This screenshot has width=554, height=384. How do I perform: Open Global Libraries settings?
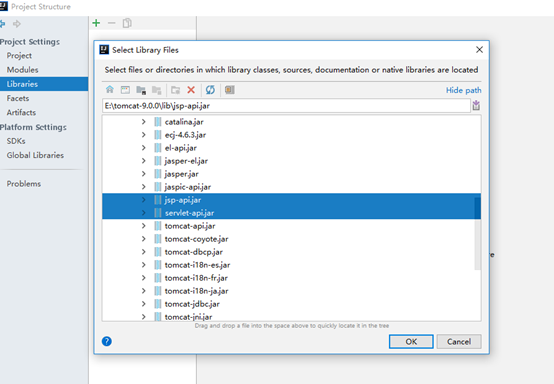coord(35,155)
